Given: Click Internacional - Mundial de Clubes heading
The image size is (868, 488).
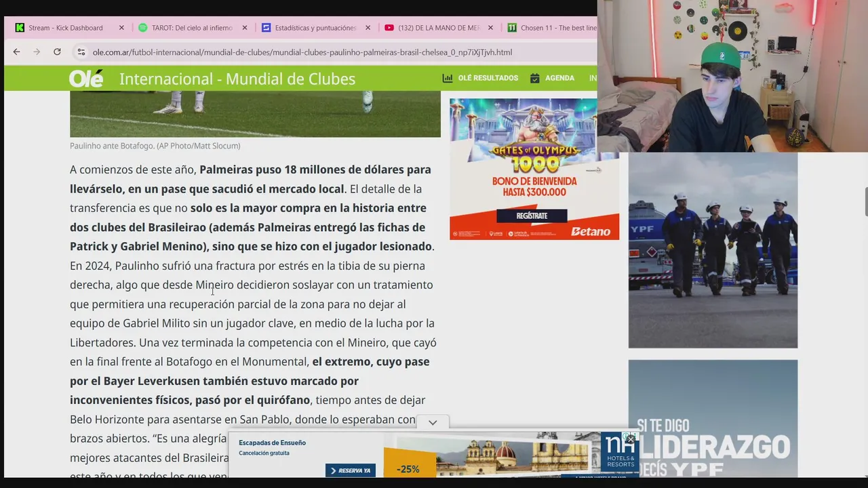Looking at the screenshot, I should [237, 79].
